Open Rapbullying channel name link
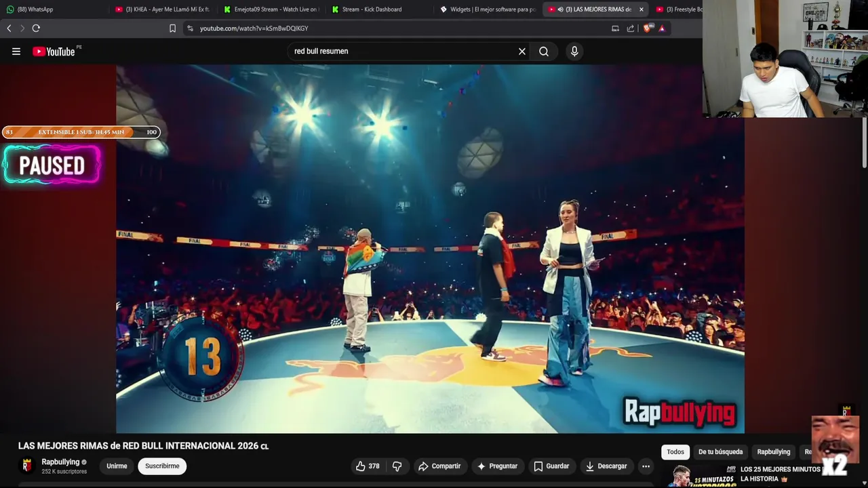This screenshot has height=488, width=868. pos(60,462)
